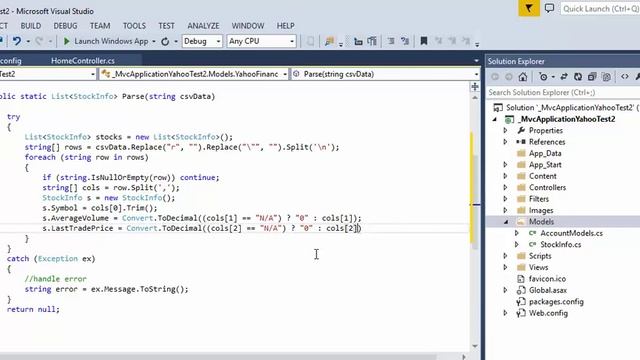Switch to the HomeController.cs tab

click(x=83, y=61)
